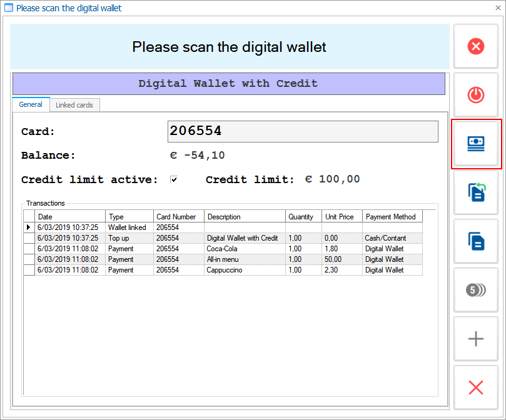Select the General tab
Screen dimensions: 506x420
tap(31, 104)
